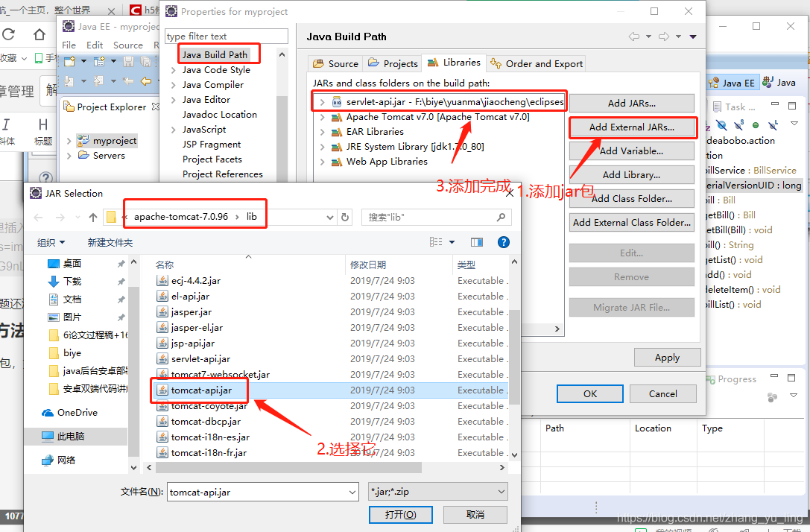810x532 pixels.
Task: Click the 文件名 filename input field
Action: [x=263, y=493]
